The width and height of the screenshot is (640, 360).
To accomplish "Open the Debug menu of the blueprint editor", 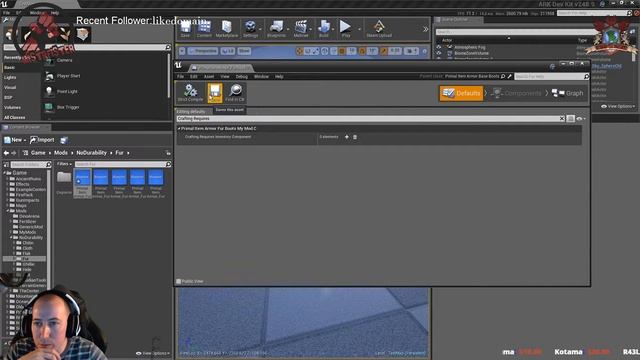I will tap(242, 76).
